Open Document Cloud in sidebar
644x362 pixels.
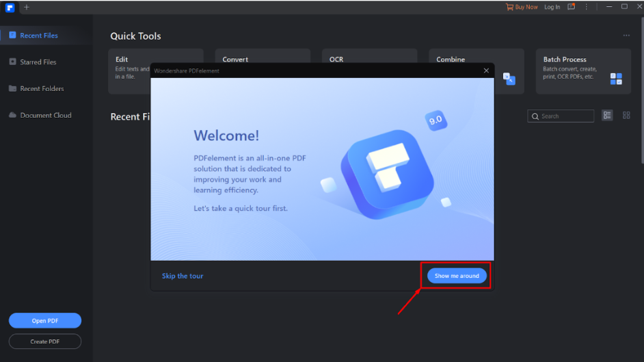click(x=46, y=116)
